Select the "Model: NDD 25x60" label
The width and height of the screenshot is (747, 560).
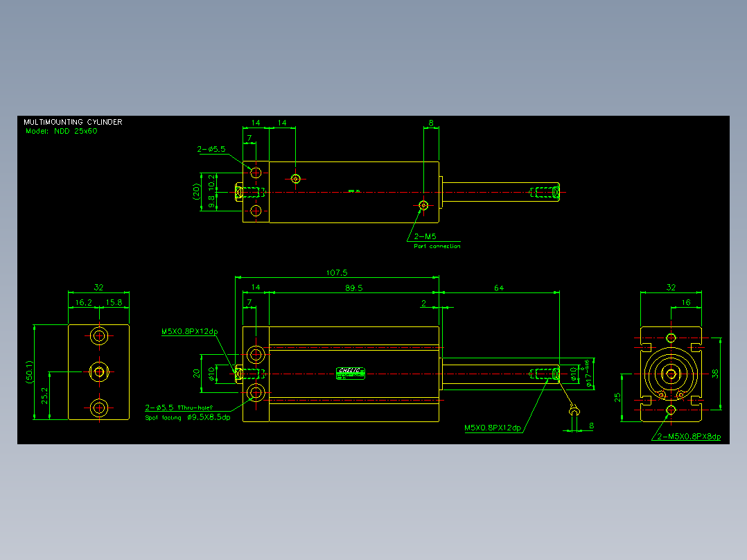pos(62,131)
